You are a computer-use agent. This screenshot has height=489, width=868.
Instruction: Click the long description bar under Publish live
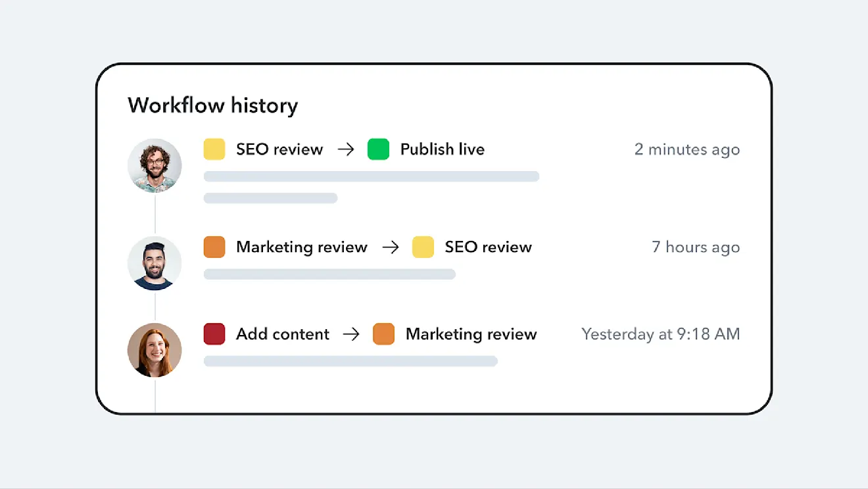(x=371, y=176)
